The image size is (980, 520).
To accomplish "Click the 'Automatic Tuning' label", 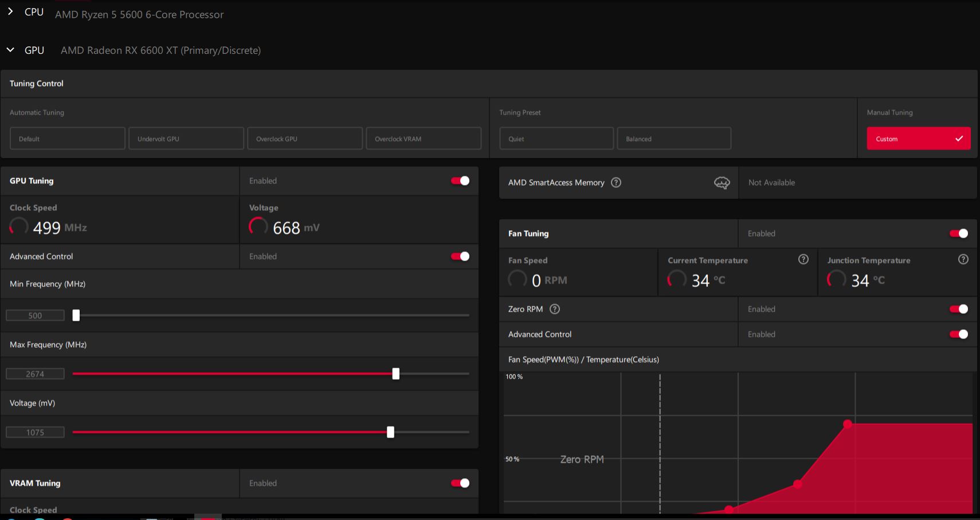I will 37,113.
